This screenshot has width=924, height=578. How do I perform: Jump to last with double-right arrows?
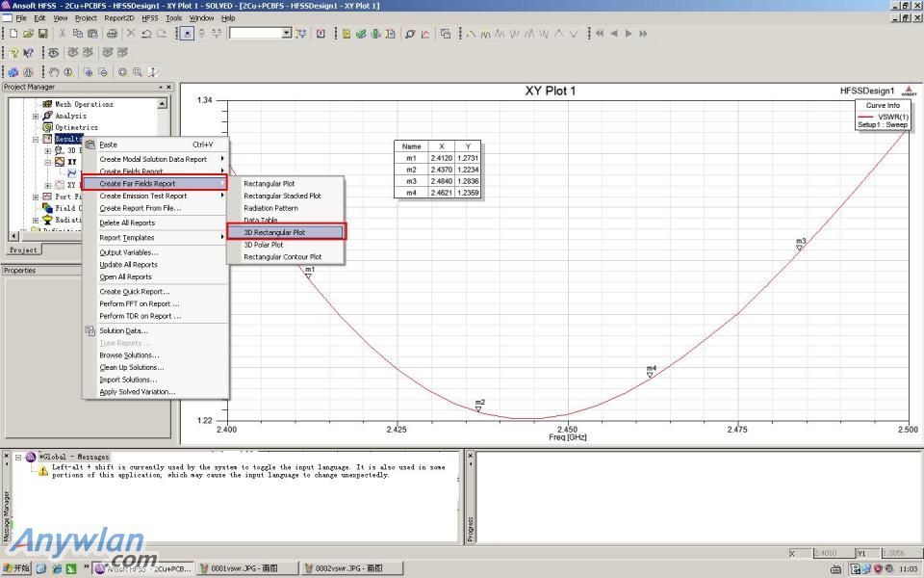(644, 34)
